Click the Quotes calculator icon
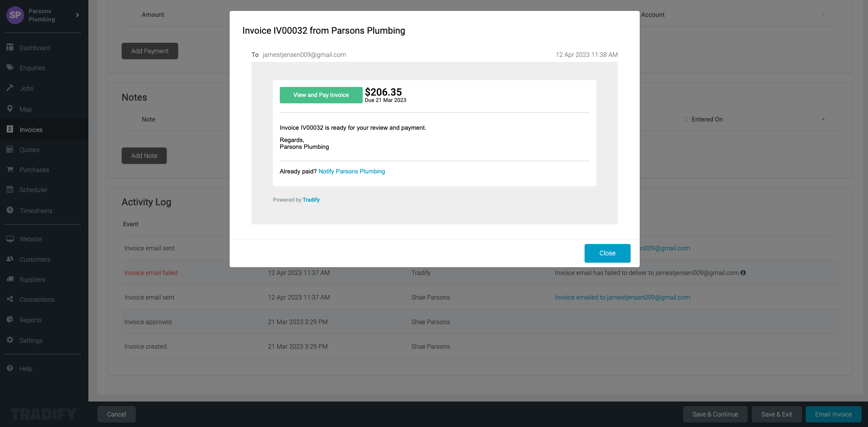Image resolution: width=868 pixels, height=427 pixels. [x=10, y=149]
